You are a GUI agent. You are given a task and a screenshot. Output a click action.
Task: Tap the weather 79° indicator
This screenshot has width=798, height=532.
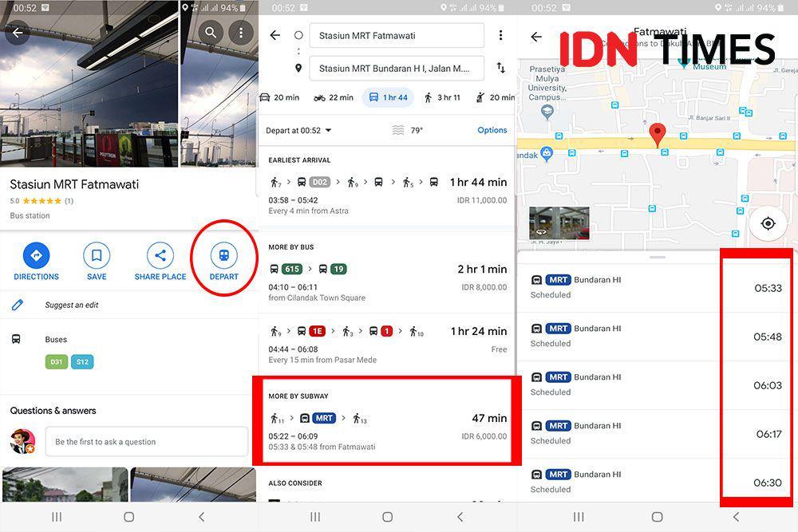408,130
